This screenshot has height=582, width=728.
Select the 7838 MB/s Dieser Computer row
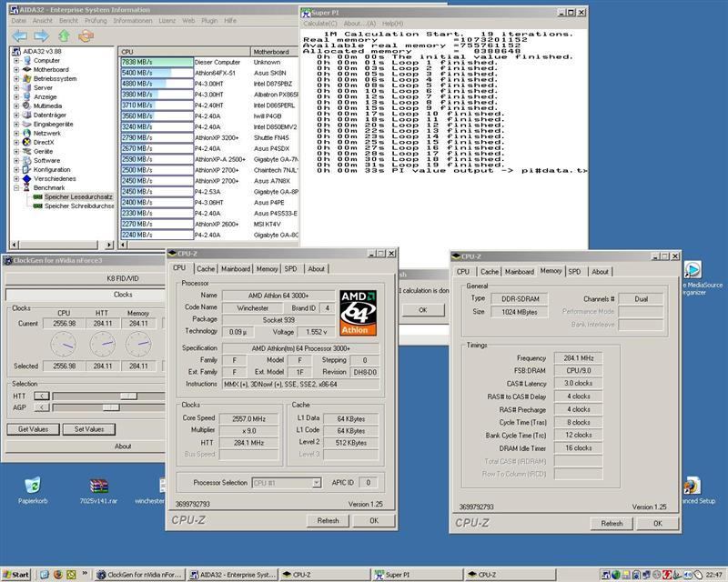pos(209,62)
